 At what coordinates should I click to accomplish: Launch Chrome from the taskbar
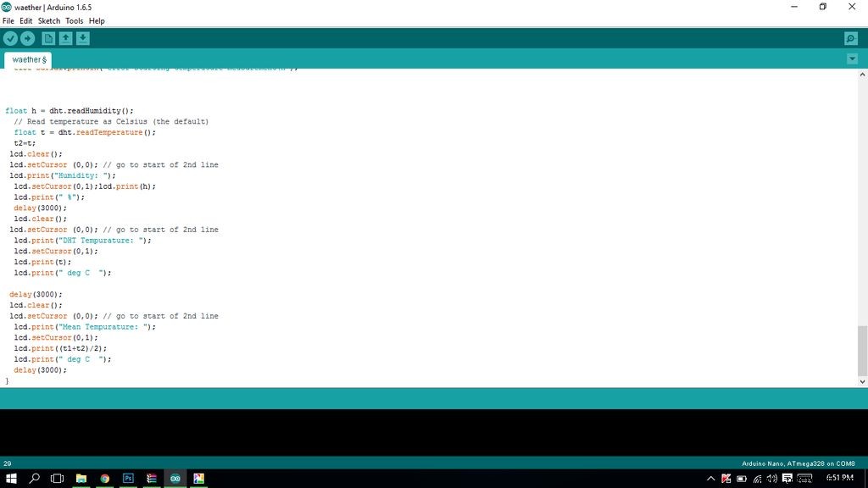[x=104, y=479]
